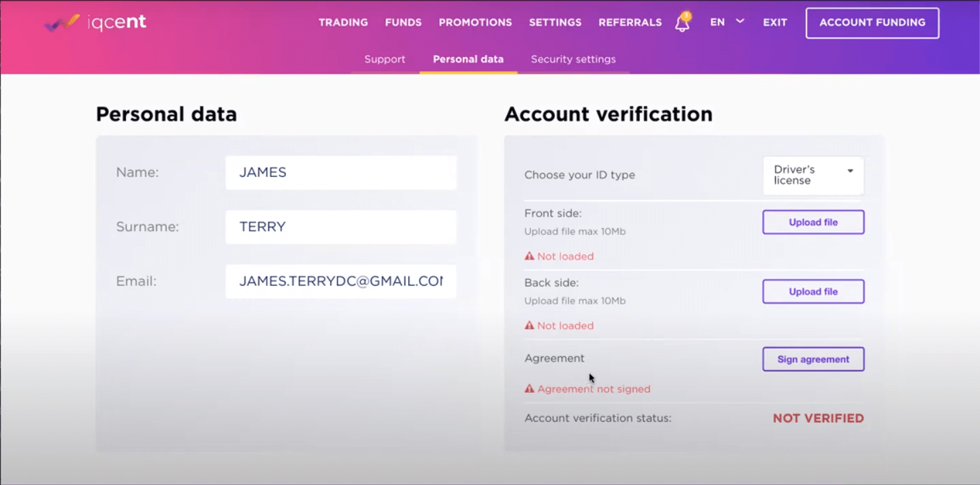Click the Email input field

tap(341, 281)
